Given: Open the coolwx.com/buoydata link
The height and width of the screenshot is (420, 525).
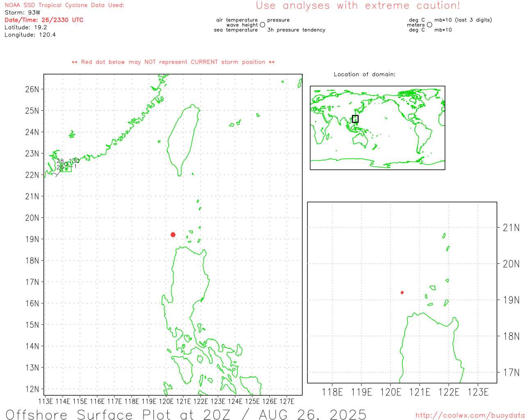Looking at the screenshot, I should point(470,415).
